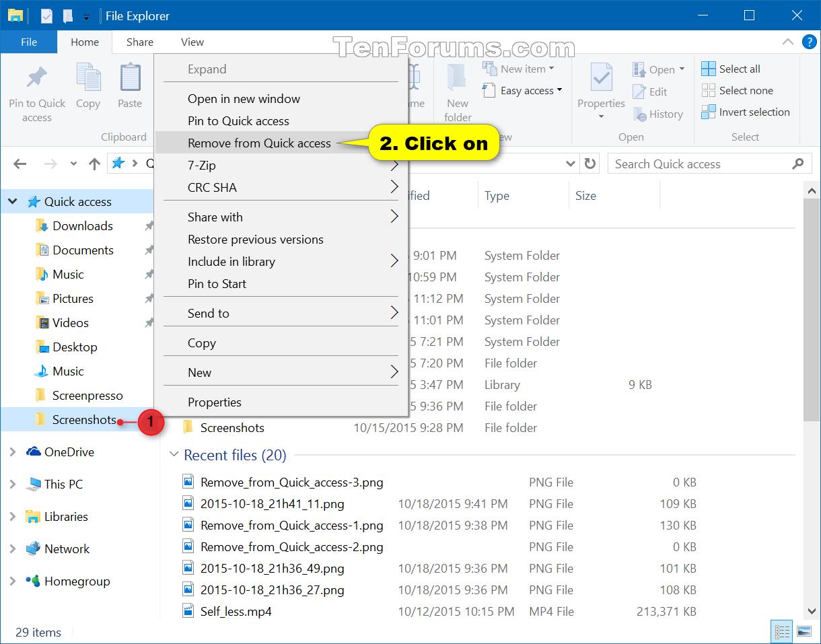Expand the Libraries tree node

click(13, 516)
